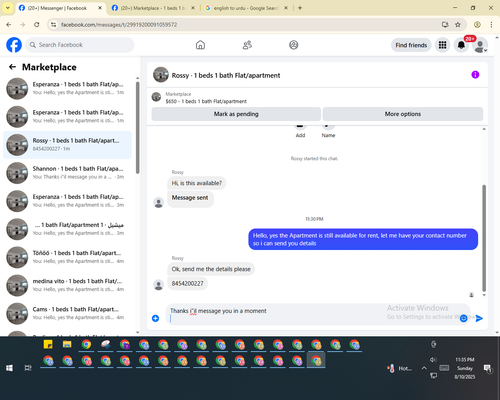Switch to english to urdu Google Search tab
The width and height of the screenshot is (500, 400).
246,8
